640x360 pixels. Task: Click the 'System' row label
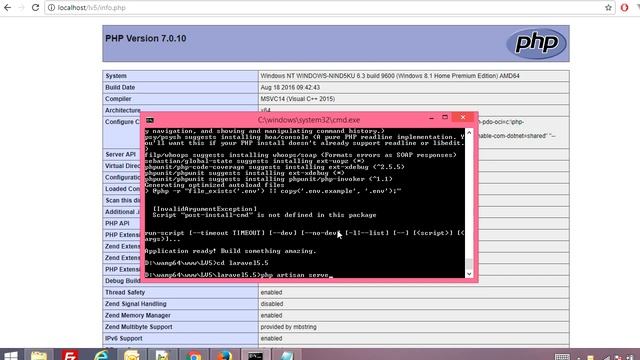coord(116,76)
